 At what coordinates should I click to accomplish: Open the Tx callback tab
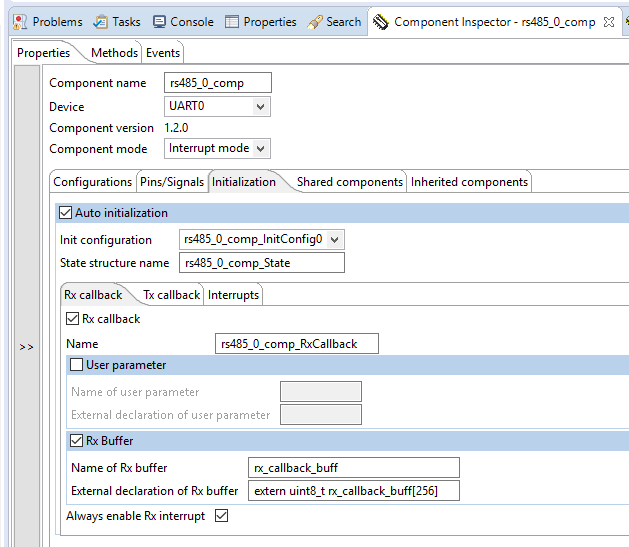click(x=170, y=295)
